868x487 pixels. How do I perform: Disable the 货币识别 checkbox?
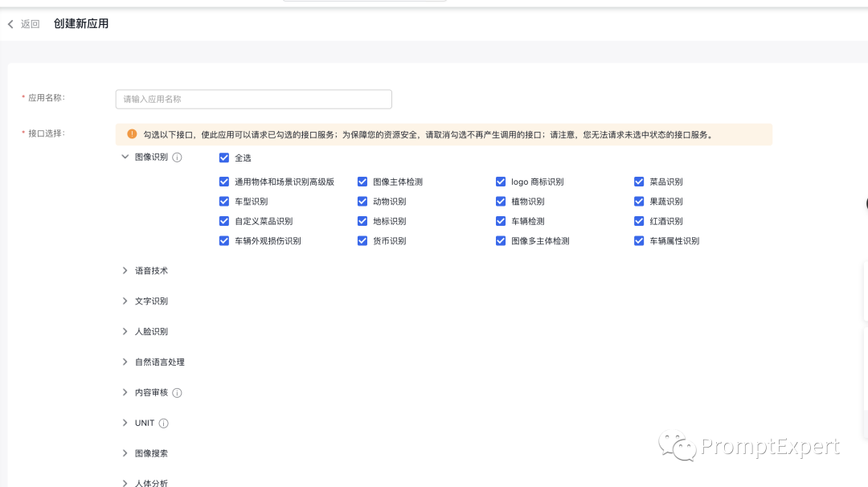coord(362,241)
